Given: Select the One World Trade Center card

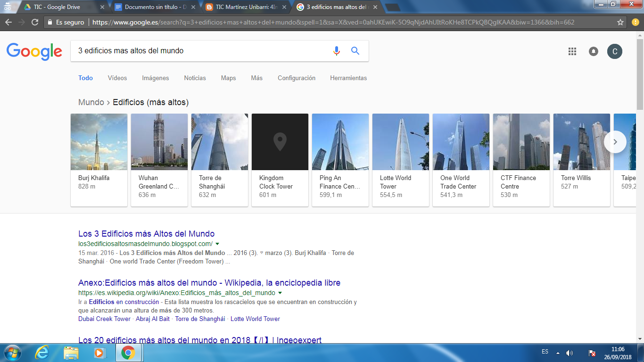Looking at the screenshot, I should [461, 160].
